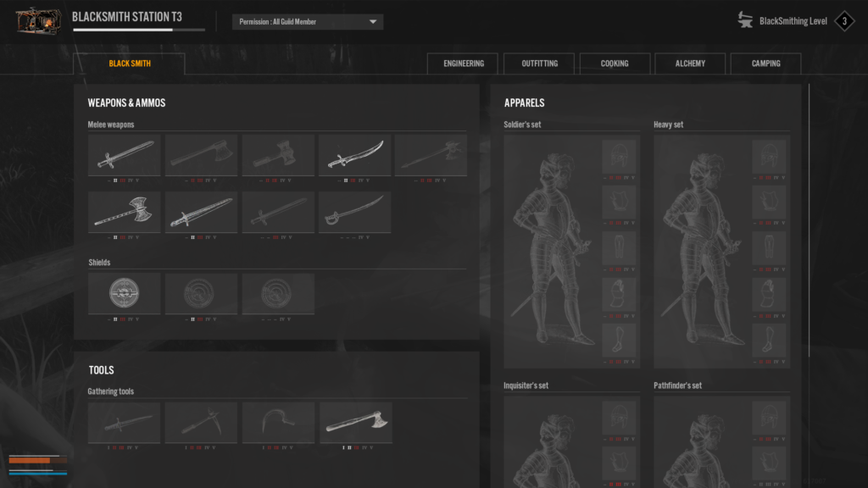The width and height of the screenshot is (868, 488).
Task: Choose the Soldier's set boots piece
Action: pos(619,339)
